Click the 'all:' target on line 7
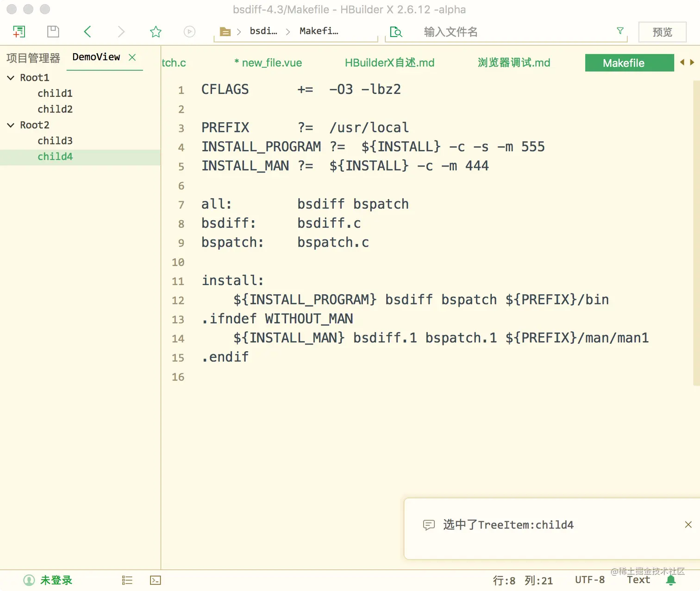This screenshot has height=591, width=700. point(216,204)
